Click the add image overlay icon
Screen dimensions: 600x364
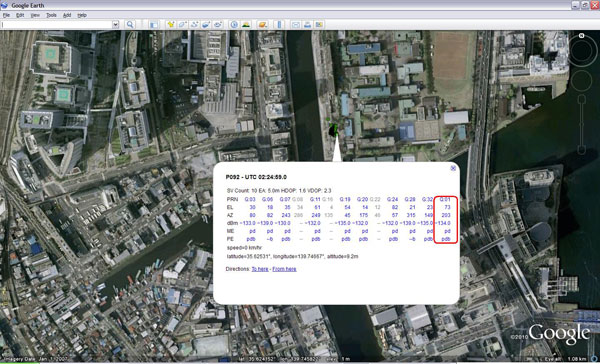coord(206,24)
